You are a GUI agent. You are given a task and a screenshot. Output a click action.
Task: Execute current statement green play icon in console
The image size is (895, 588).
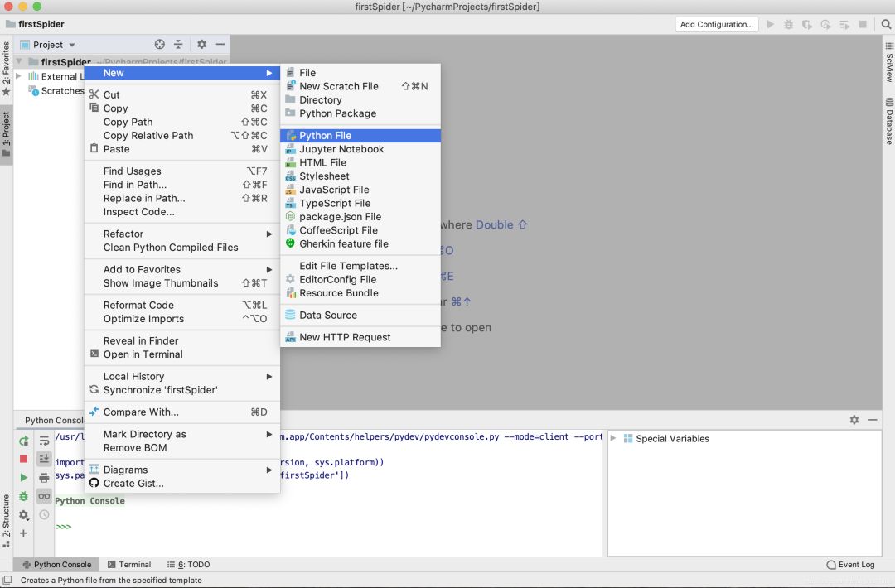pos(23,477)
